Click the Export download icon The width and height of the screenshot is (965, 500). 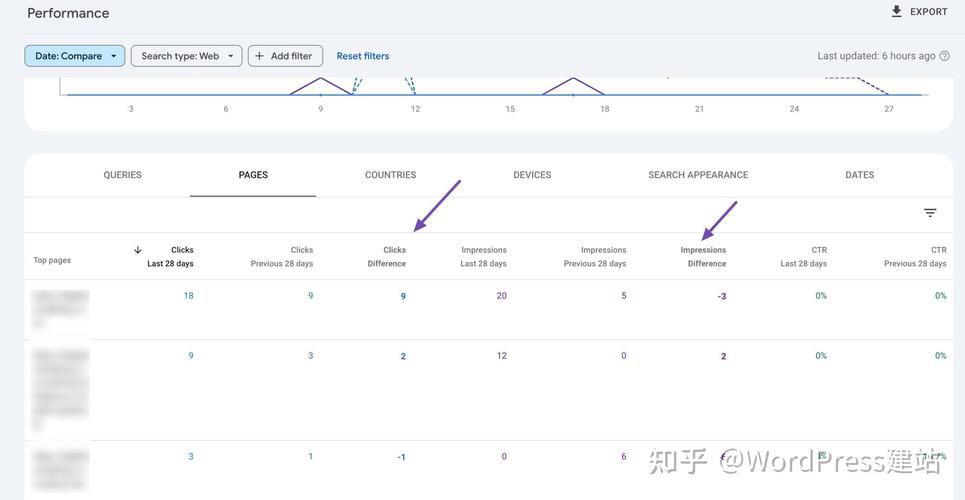click(x=896, y=12)
